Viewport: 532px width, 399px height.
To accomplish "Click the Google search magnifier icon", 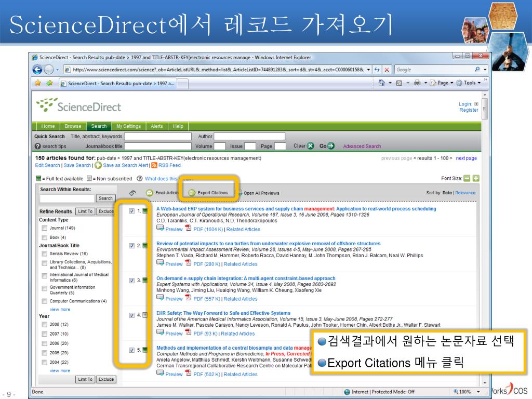I will [477, 69].
